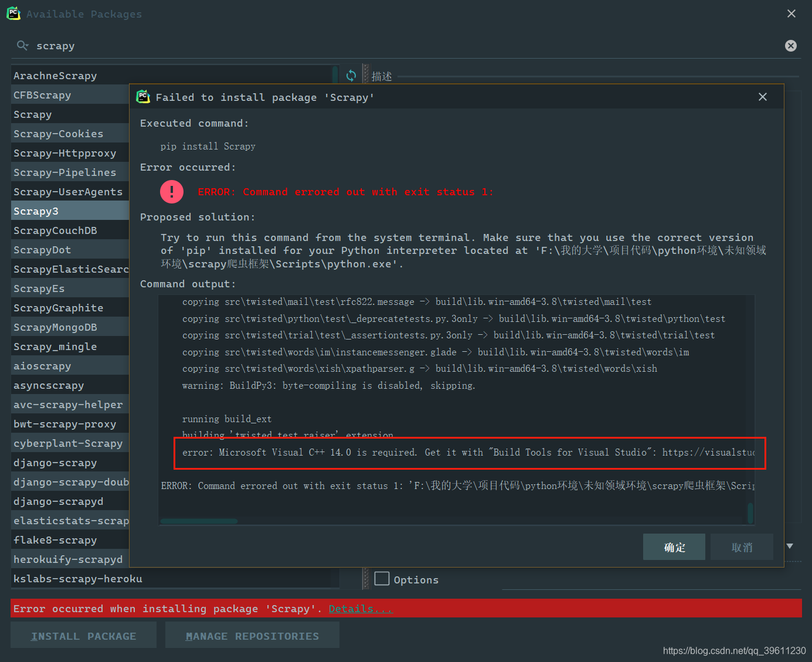Select herokuify-scrapyd package
The width and height of the screenshot is (812, 662).
click(x=70, y=559)
